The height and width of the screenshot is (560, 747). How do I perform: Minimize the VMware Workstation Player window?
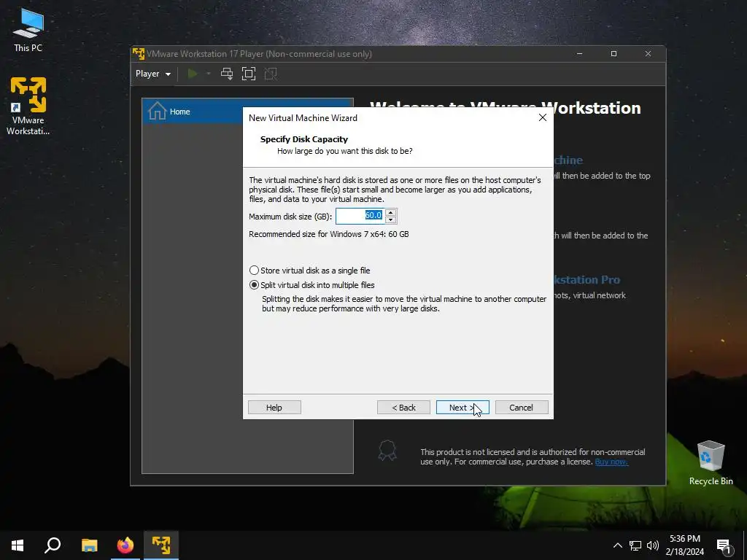coord(579,54)
